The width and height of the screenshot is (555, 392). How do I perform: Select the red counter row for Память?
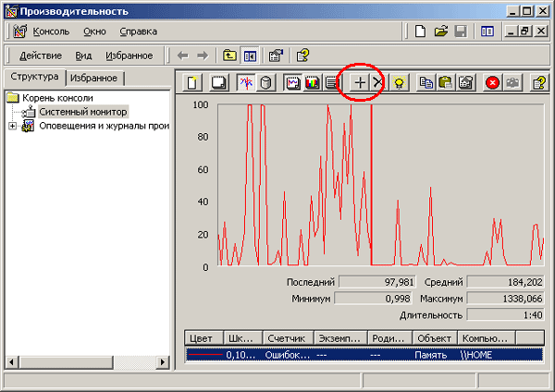pos(364,355)
